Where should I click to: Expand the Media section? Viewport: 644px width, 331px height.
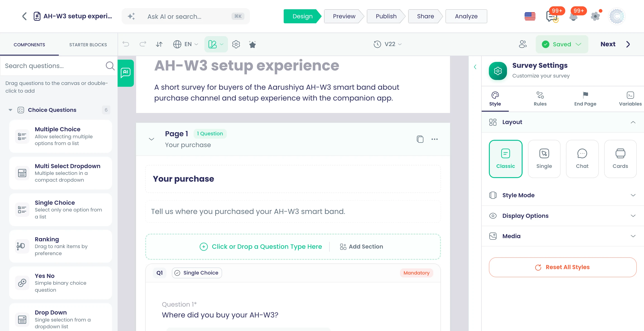563,236
